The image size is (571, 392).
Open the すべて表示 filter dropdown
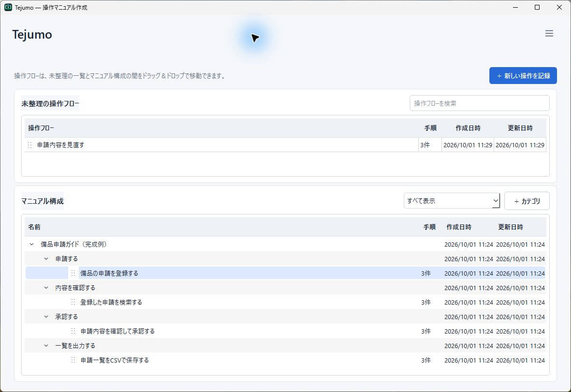452,200
